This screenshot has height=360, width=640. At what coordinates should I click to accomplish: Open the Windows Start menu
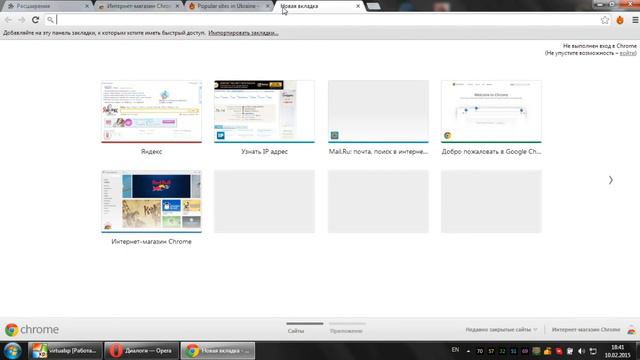12,351
